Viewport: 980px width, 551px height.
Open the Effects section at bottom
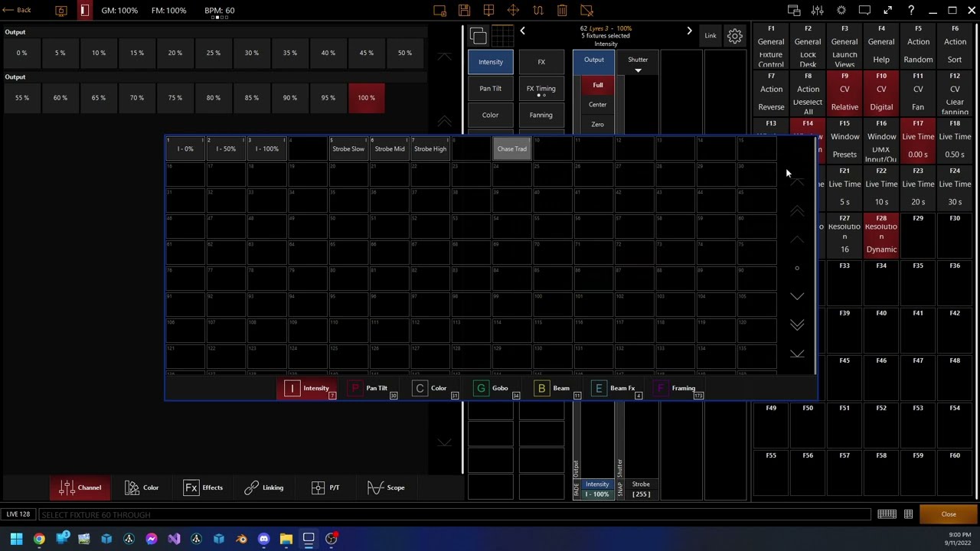click(203, 487)
